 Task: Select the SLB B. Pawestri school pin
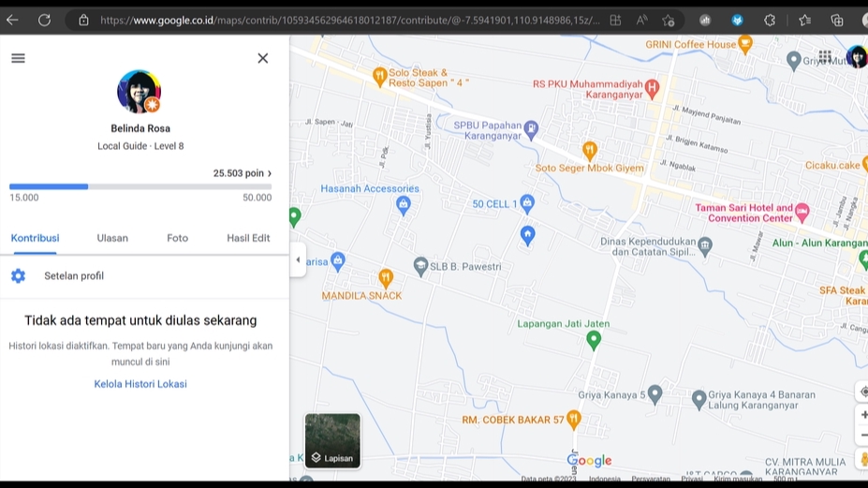[x=420, y=266]
